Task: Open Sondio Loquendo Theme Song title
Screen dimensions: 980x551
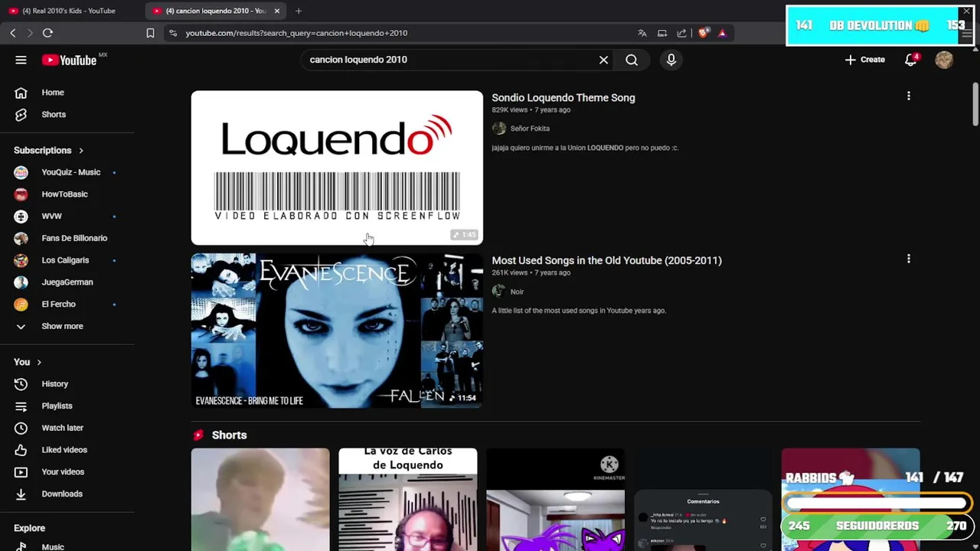Action: 563,98
